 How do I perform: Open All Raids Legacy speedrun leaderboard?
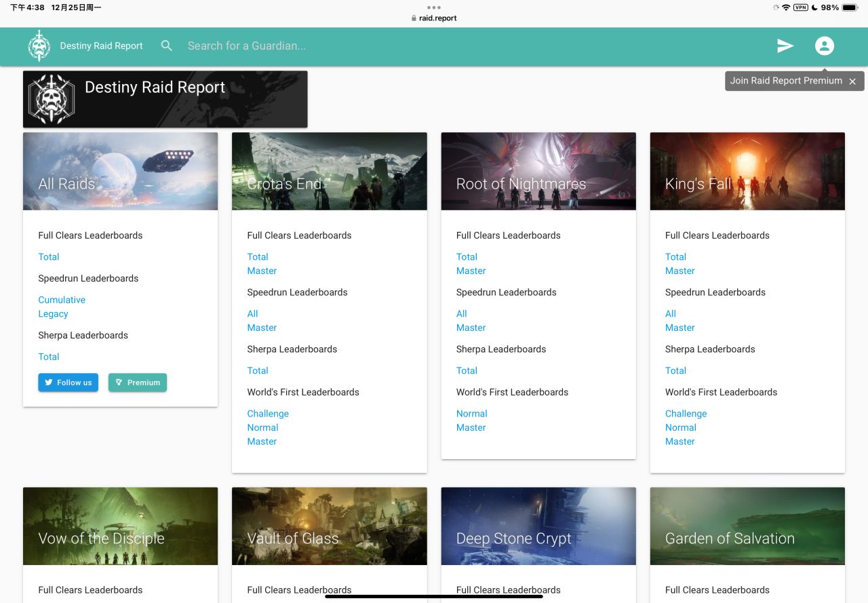53,314
